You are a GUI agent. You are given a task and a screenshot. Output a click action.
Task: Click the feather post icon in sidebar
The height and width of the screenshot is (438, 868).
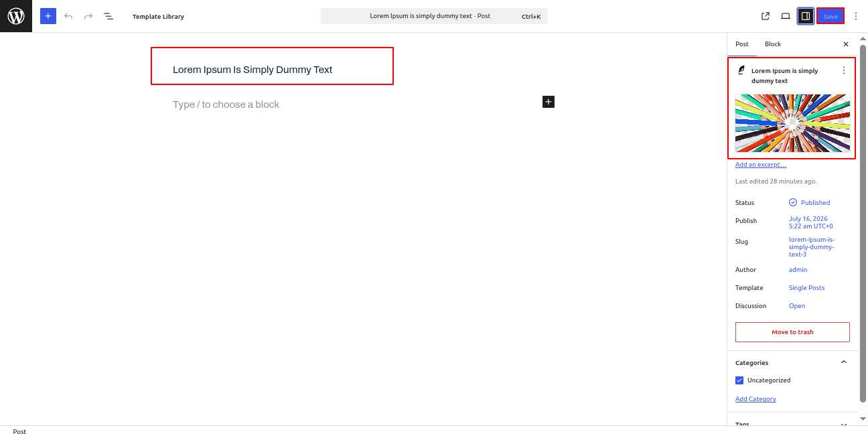tap(741, 70)
